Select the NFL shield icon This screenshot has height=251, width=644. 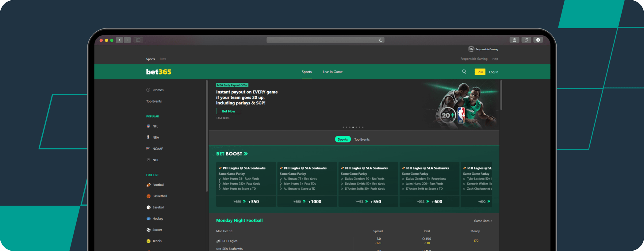click(x=148, y=126)
